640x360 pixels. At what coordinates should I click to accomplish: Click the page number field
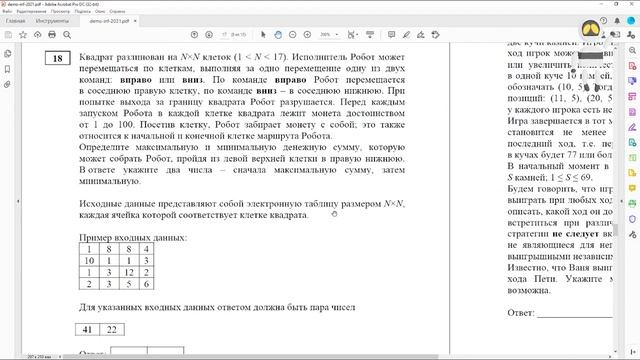click(x=224, y=35)
